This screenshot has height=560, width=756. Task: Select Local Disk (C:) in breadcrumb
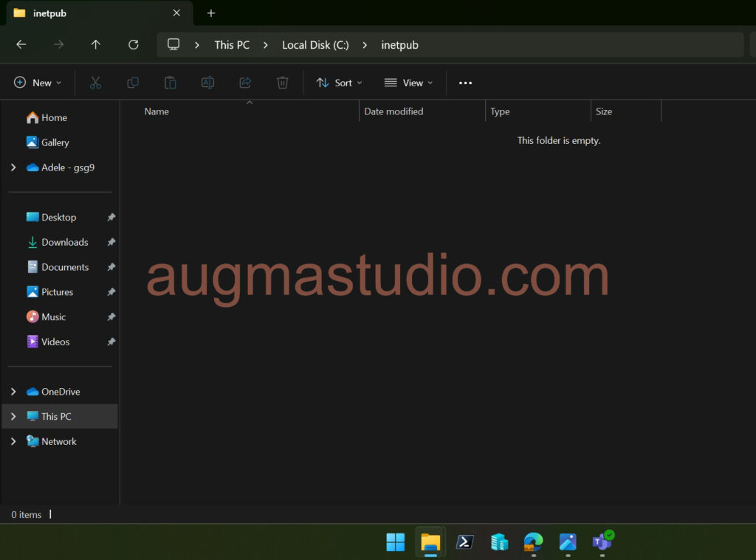315,45
